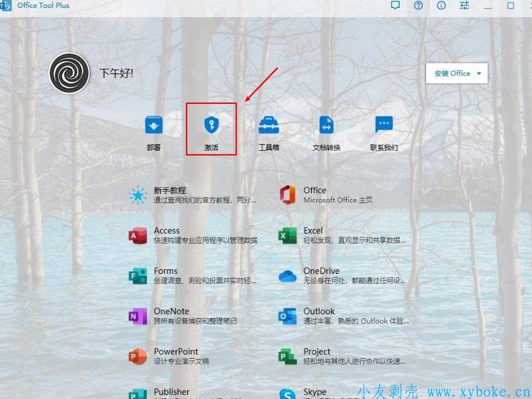Screen dimensions: 532x399
Task: Launch Outlook from the app list
Action: 341,316
